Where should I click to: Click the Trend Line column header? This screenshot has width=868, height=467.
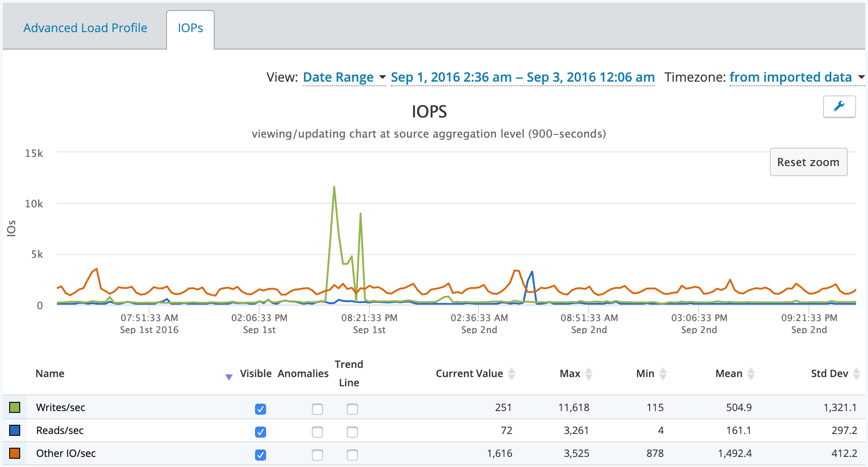pyautogui.click(x=349, y=373)
